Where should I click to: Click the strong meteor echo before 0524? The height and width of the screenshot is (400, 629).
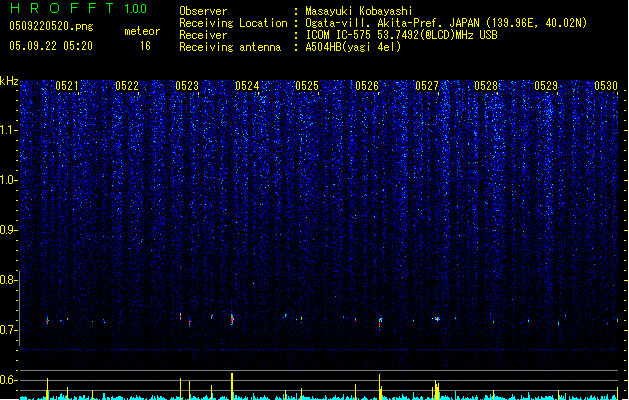click(x=232, y=320)
